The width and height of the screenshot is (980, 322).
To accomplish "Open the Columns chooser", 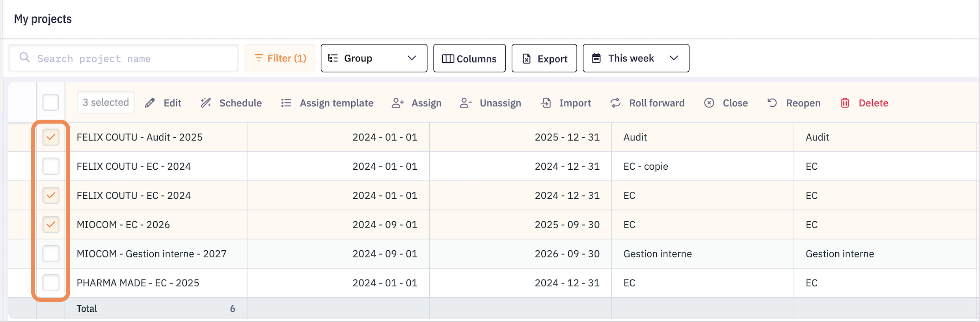I will [x=469, y=58].
